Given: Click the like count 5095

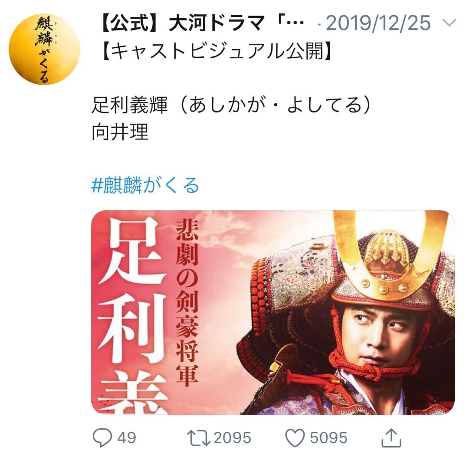Looking at the screenshot, I should [328, 438].
